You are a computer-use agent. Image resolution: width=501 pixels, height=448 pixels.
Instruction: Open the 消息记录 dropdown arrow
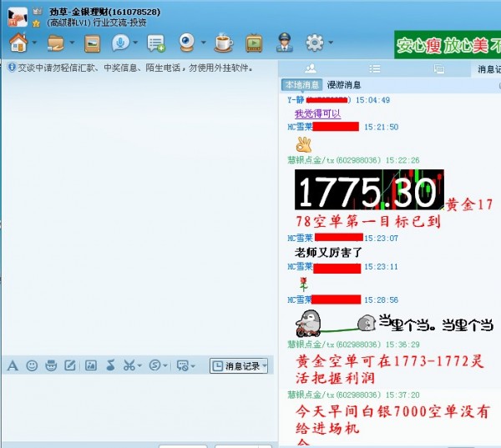[265, 366]
